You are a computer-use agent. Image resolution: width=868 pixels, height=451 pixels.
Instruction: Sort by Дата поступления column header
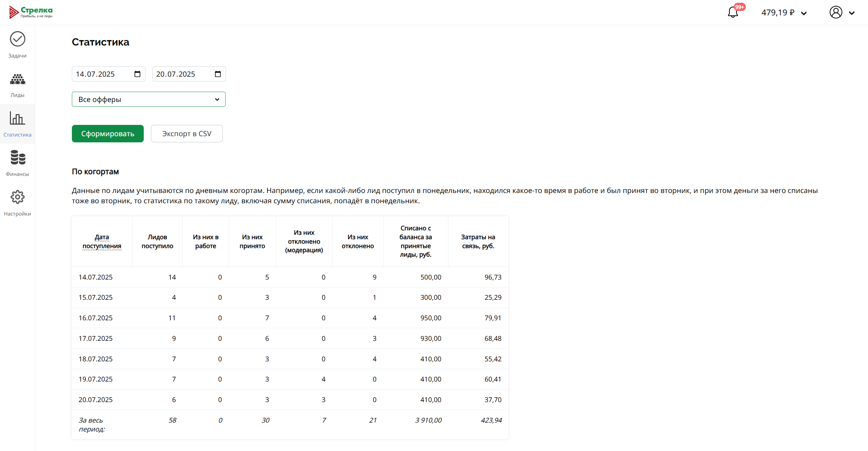102,242
